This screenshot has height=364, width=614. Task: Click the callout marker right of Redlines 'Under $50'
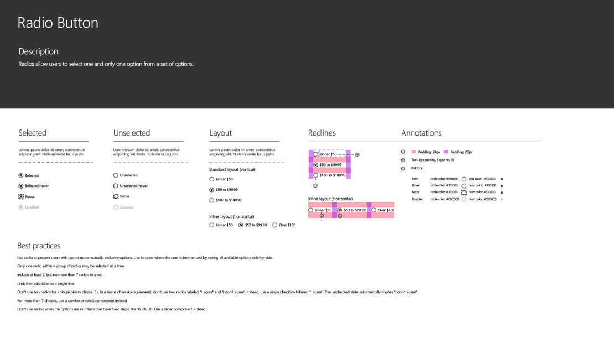coord(357,154)
